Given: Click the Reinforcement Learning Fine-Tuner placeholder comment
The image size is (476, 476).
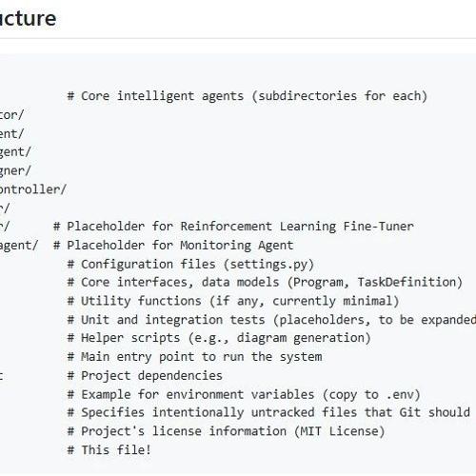Looking at the screenshot, I should (233, 227).
